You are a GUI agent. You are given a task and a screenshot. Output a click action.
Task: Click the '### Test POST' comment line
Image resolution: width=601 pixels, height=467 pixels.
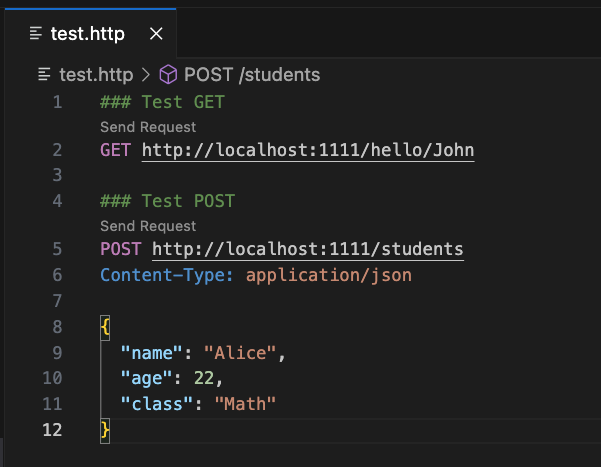(167, 201)
